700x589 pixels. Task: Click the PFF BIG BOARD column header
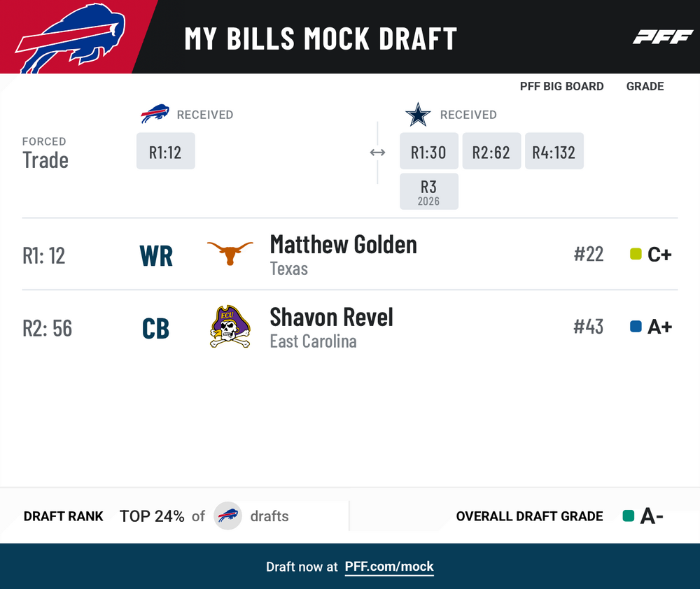[561, 86]
